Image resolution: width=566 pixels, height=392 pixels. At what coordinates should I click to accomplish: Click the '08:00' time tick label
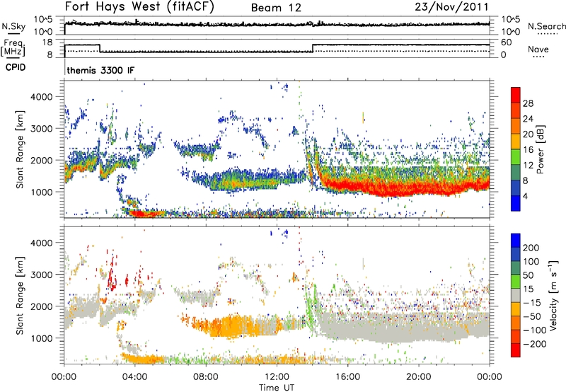click(x=206, y=377)
